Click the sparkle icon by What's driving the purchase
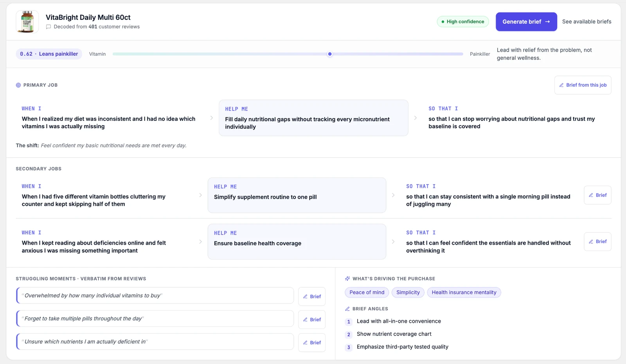 (347, 279)
